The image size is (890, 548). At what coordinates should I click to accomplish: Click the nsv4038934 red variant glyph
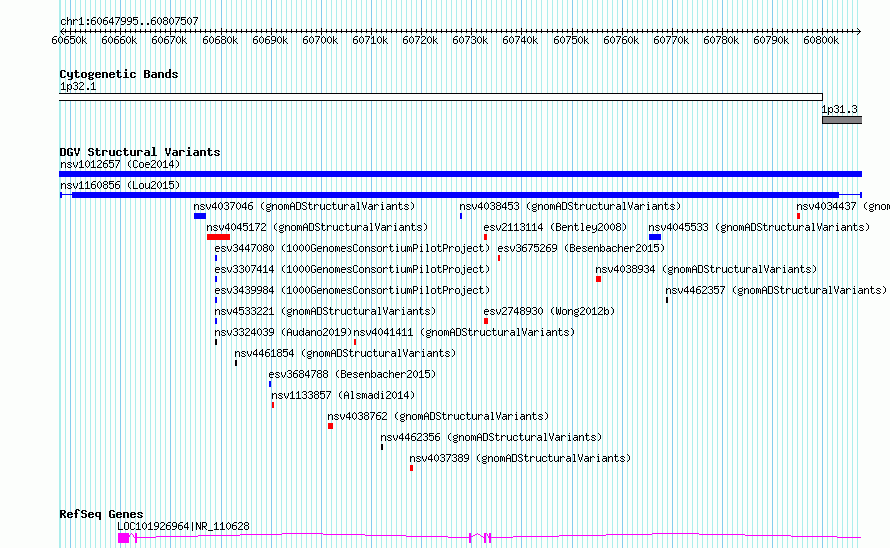click(598, 279)
